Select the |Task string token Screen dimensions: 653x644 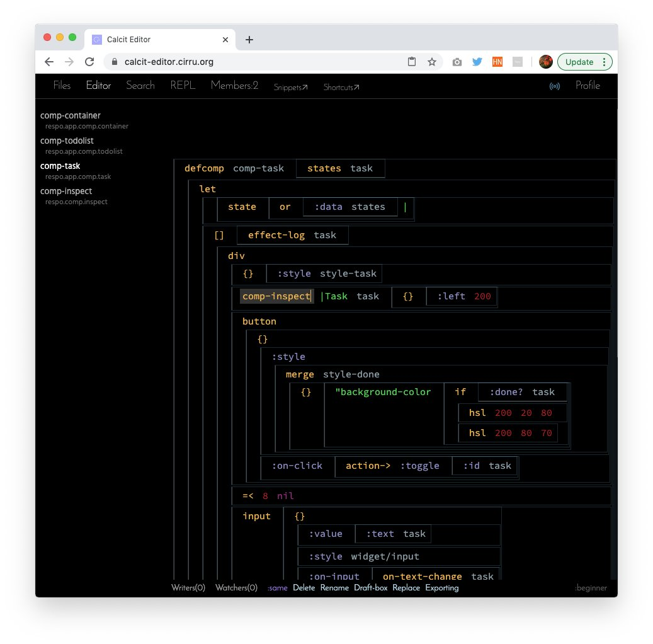point(334,296)
